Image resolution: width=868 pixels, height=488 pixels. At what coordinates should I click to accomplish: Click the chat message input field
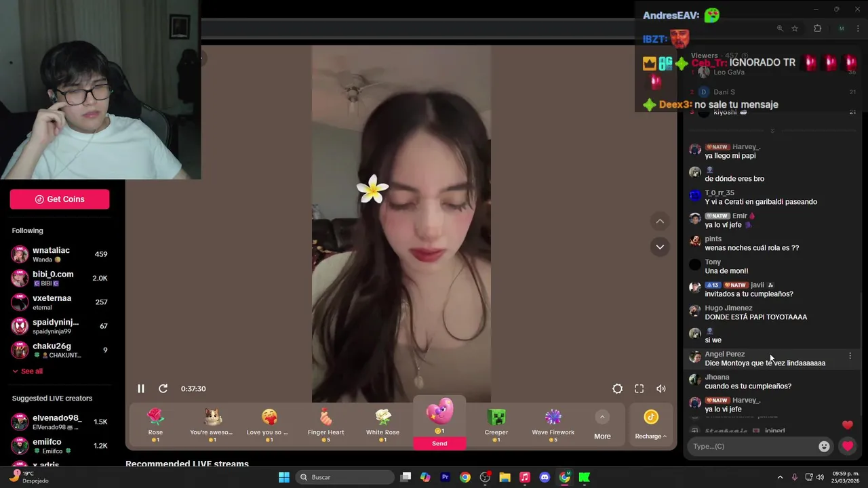tap(753, 446)
